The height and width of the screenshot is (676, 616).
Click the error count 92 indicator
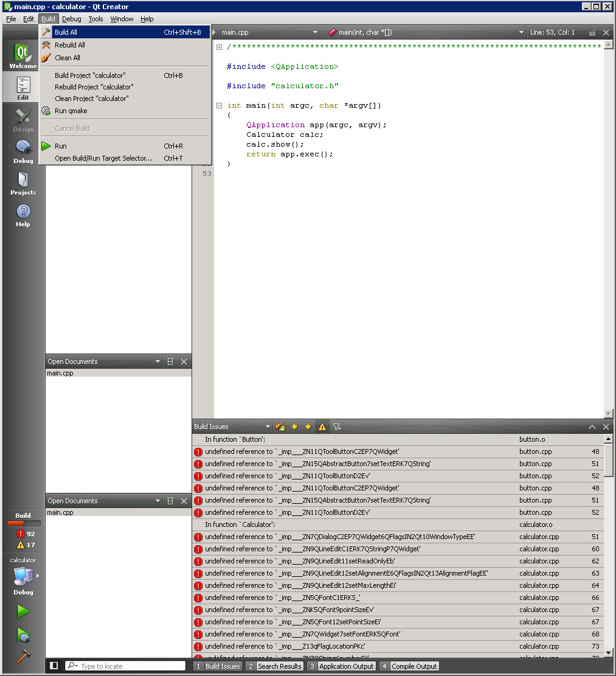[x=26, y=534]
